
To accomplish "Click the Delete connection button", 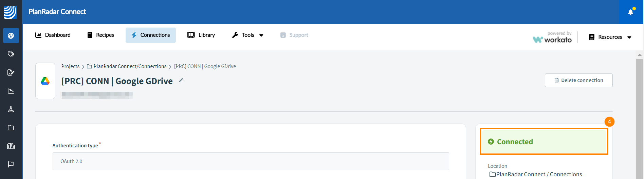I will [579, 80].
